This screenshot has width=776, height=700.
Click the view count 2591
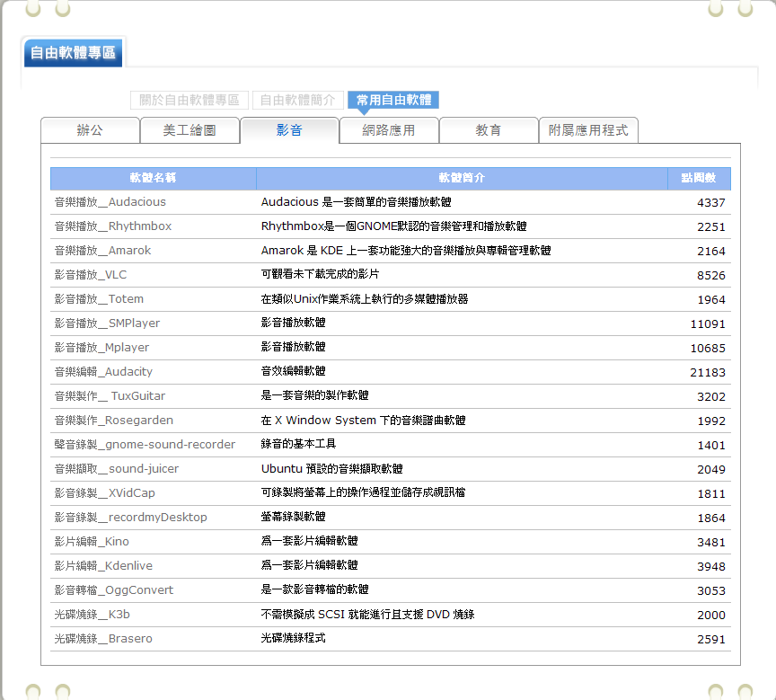(711, 639)
